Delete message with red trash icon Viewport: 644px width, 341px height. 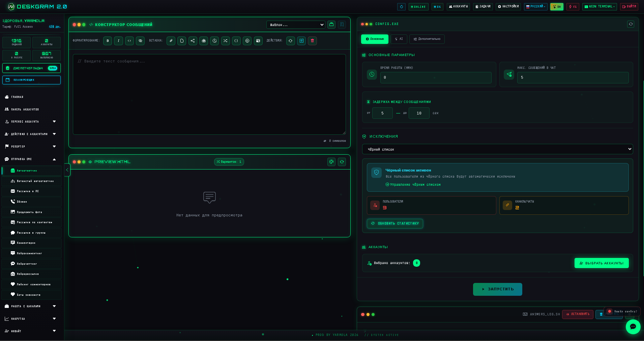click(312, 41)
